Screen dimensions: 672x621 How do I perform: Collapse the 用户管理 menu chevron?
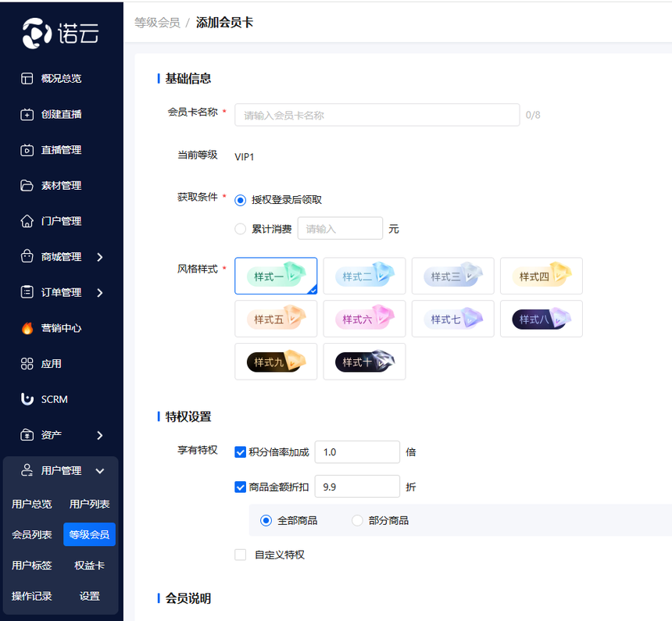coord(100,471)
